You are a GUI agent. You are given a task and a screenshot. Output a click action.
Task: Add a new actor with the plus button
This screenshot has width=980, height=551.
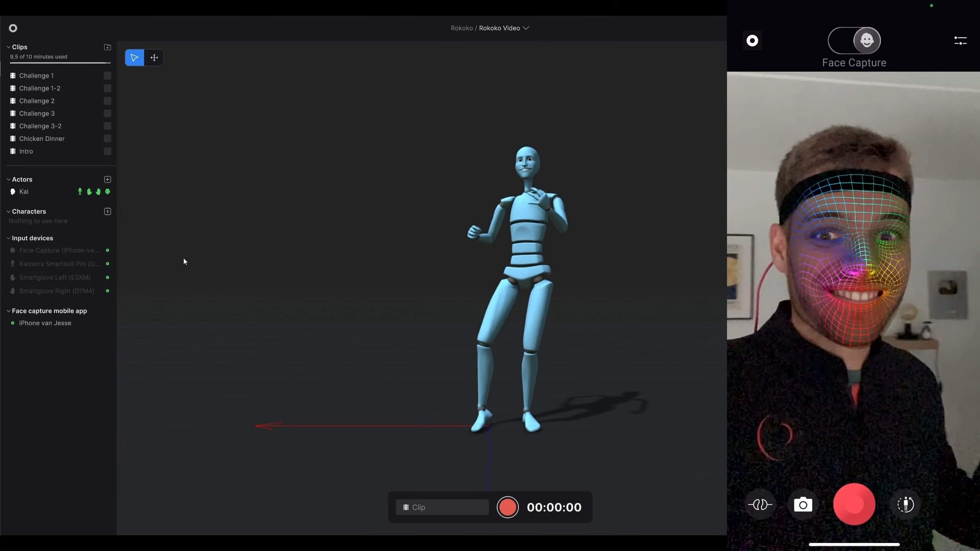(108, 179)
